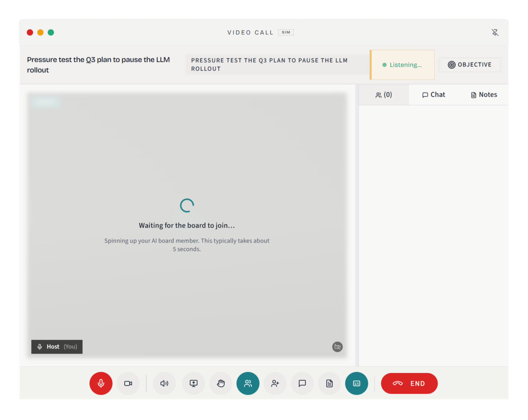This screenshot has width=528, height=420.
Task: Click the 'Spinning up your AI board member' text
Action: point(187,245)
